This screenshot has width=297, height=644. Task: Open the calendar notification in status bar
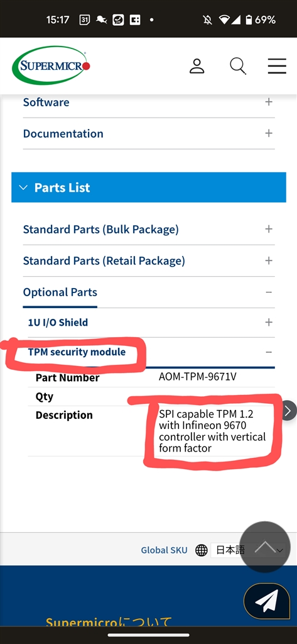85,19
